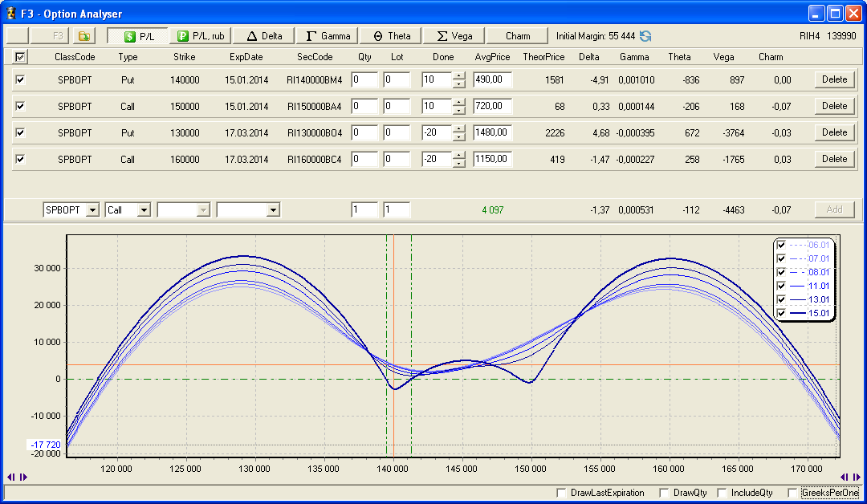Enable the DrawLastExpiration checkbox
Viewport: 867px width, 504px height.
561,493
